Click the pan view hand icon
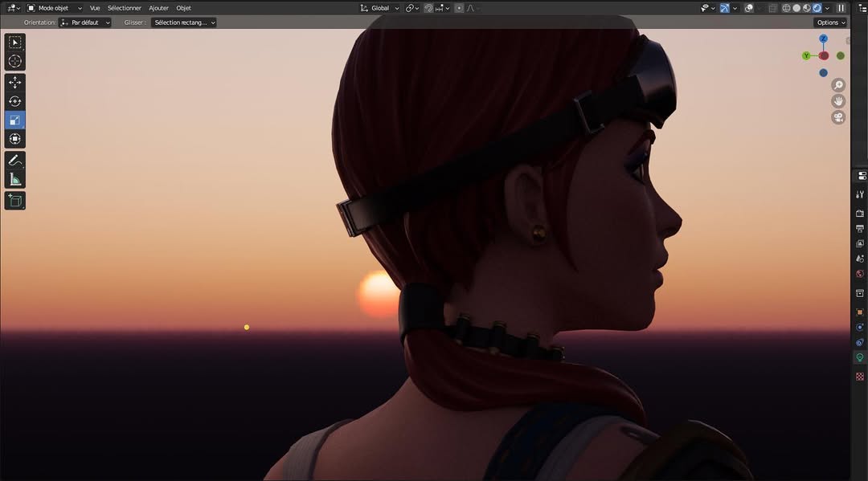 [838, 101]
